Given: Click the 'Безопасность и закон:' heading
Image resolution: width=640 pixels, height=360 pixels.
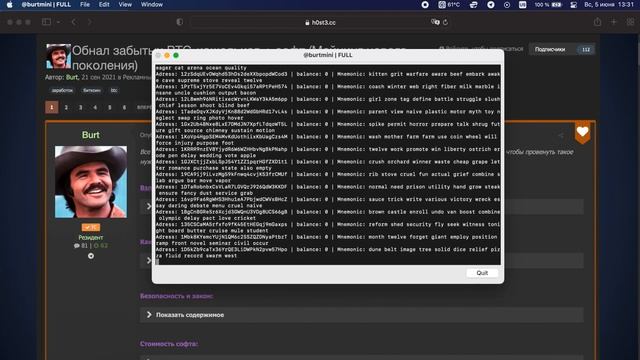Looking at the screenshot, I should pos(176,296).
